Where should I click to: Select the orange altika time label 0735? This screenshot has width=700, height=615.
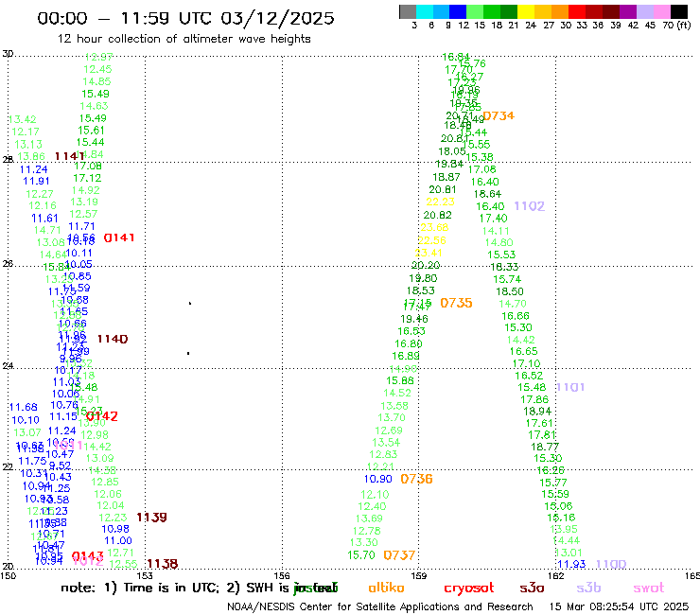(456, 303)
